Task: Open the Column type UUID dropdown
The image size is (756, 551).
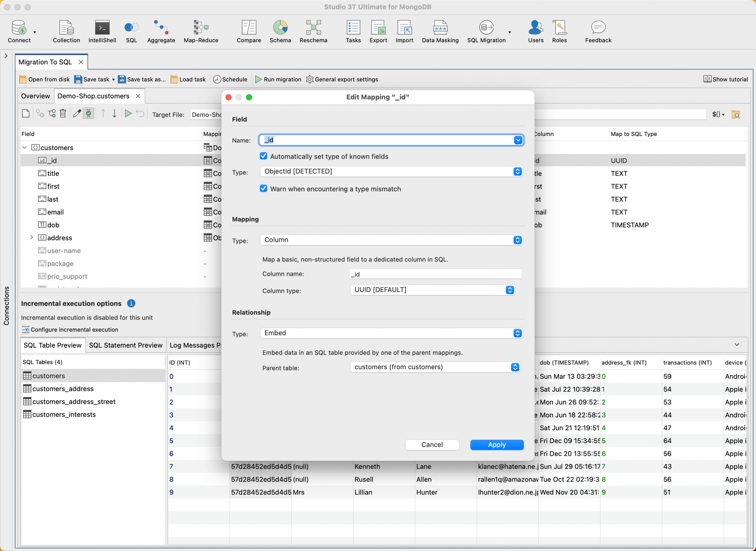Action: [x=432, y=290]
